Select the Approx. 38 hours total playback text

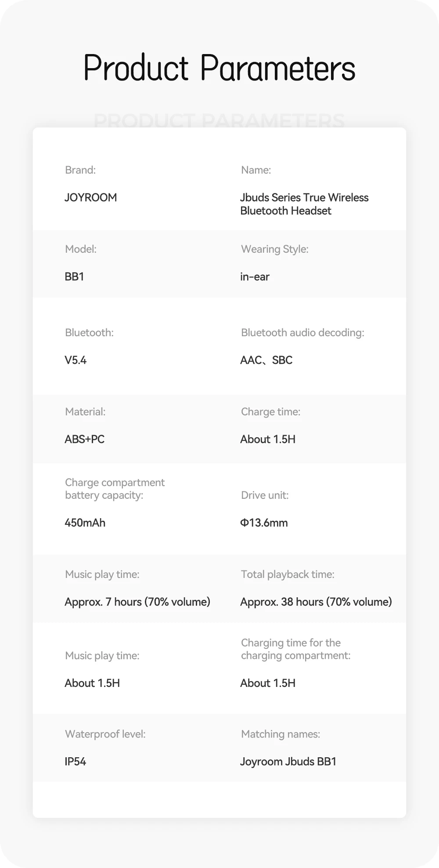(x=316, y=602)
